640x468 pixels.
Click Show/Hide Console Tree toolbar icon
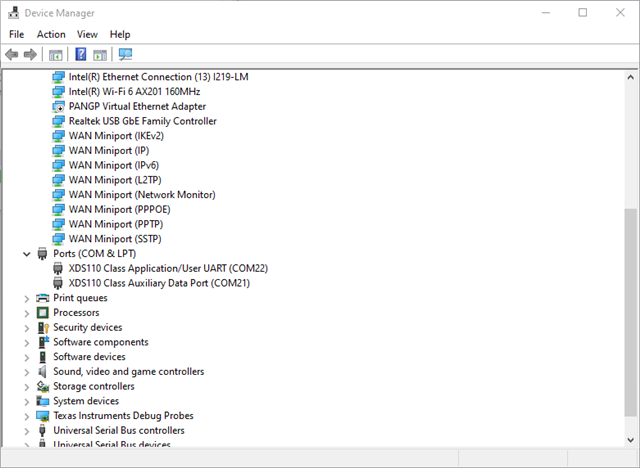pyautogui.click(x=56, y=55)
